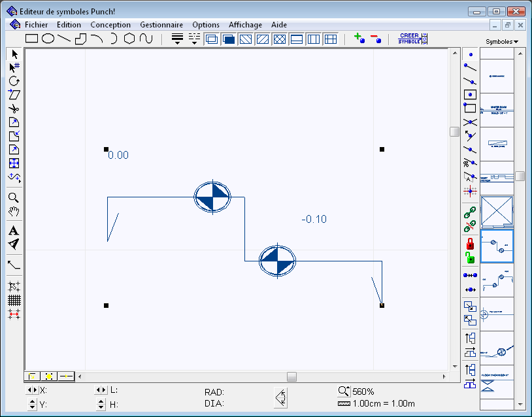Click the red dimension arrow icon

tap(14, 314)
